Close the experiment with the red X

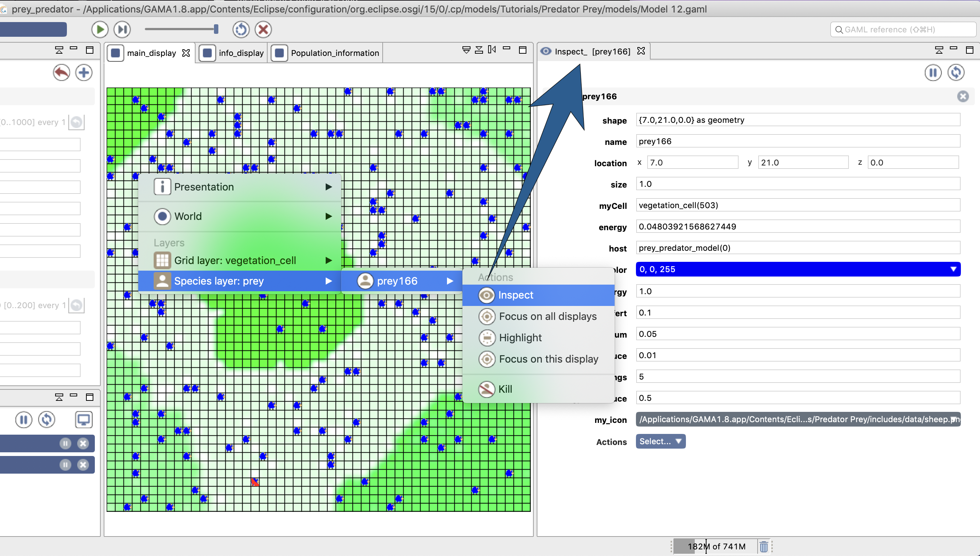(263, 29)
